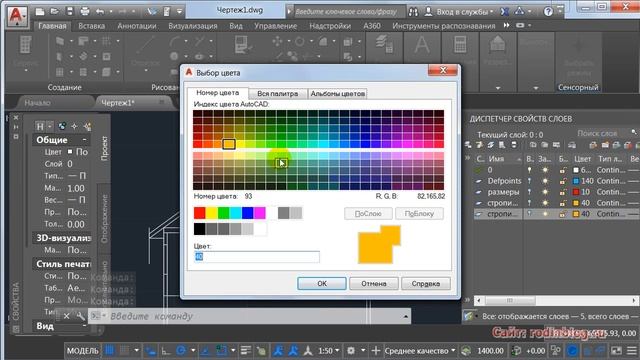Open the AutoCAD application menu logo button
This screenshot has width=640, height=360.
click(x=17, y=16)
